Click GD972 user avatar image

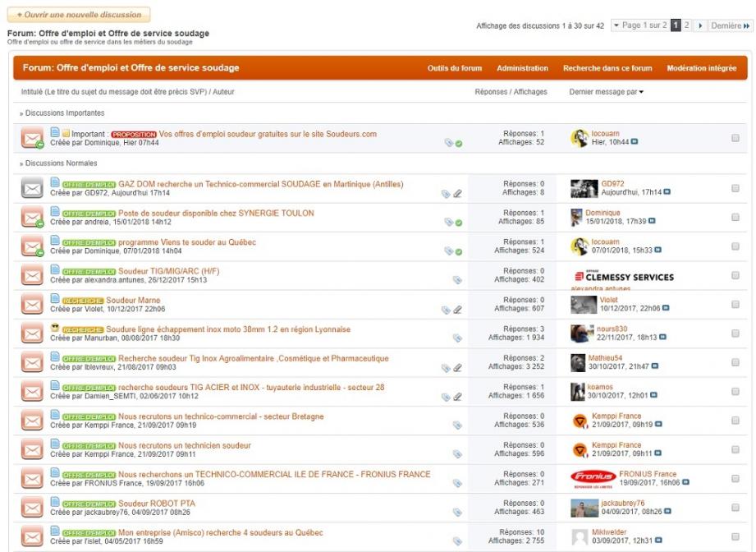click(x=583, y=187)
